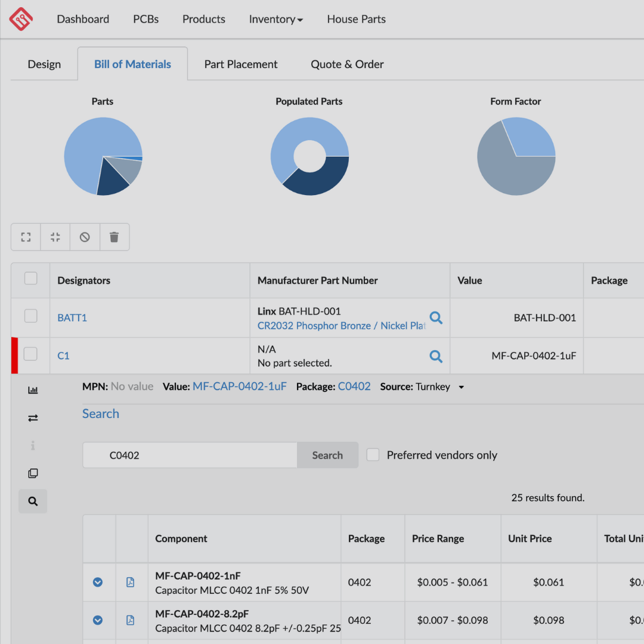Click the expand-all icon in the BOM toolbar

[26, 237]
